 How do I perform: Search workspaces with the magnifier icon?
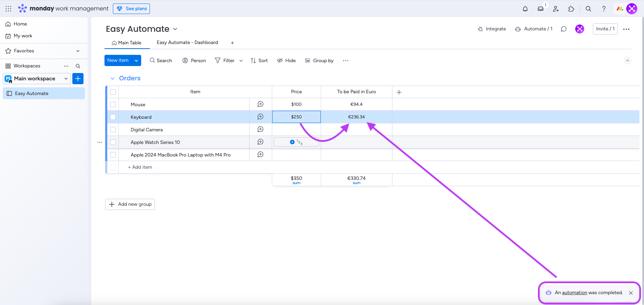click(78, 66)
